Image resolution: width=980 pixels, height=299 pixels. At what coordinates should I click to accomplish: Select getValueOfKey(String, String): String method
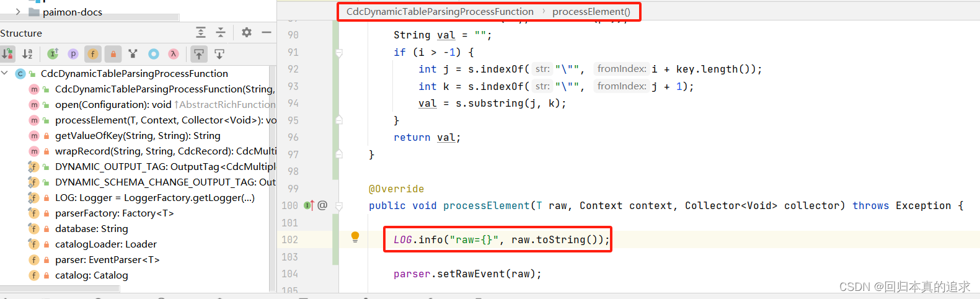[x=138, y=135]
